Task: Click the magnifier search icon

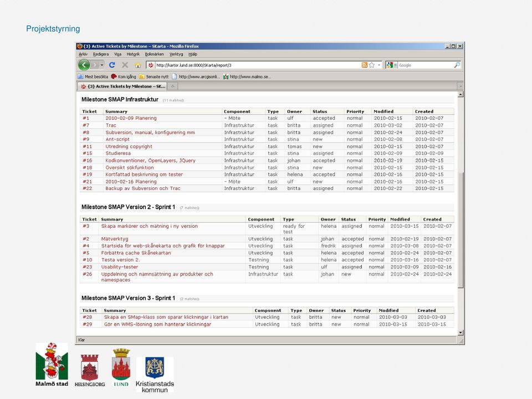Action: (x=457, y=65)
